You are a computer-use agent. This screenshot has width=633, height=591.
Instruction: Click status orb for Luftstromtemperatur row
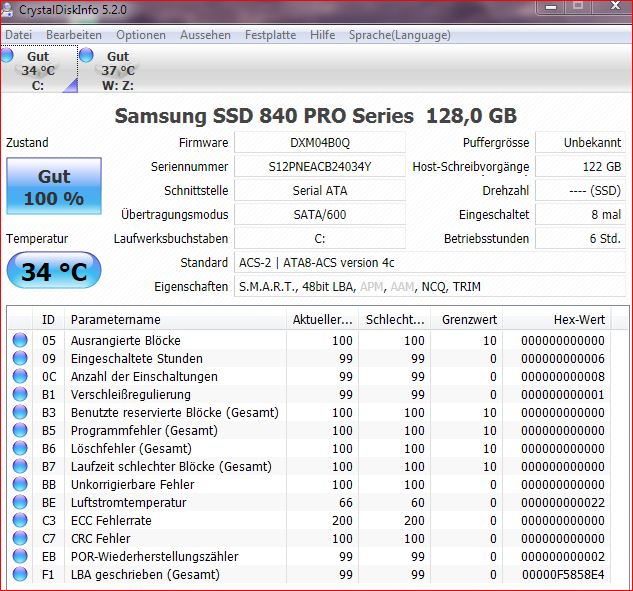tap(20, 502)
